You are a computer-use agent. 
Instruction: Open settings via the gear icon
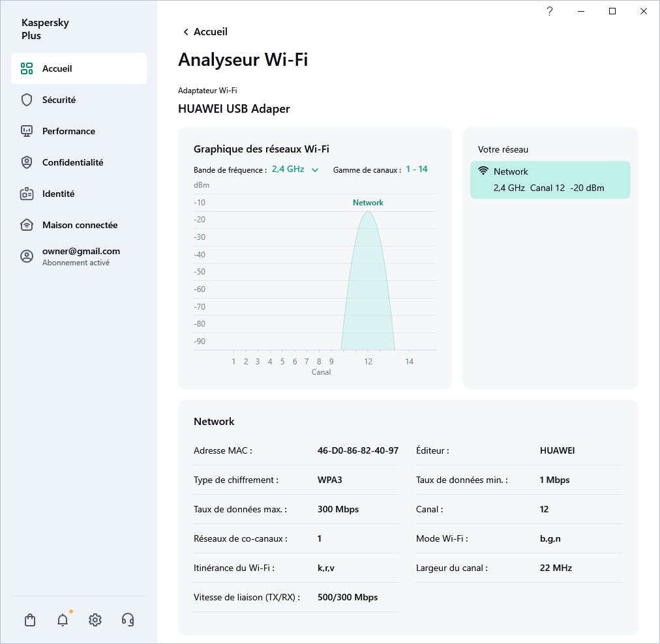click(95, 620)
